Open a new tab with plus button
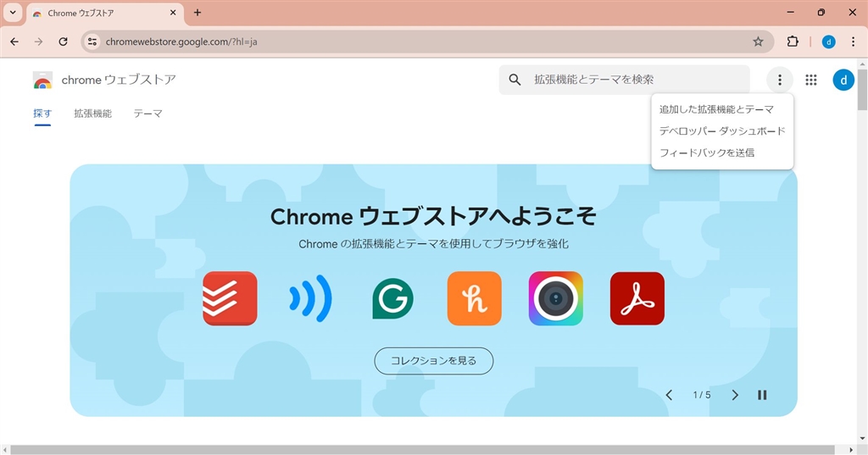Viewport: 868px width, 455px height. [x=197, y=12]
